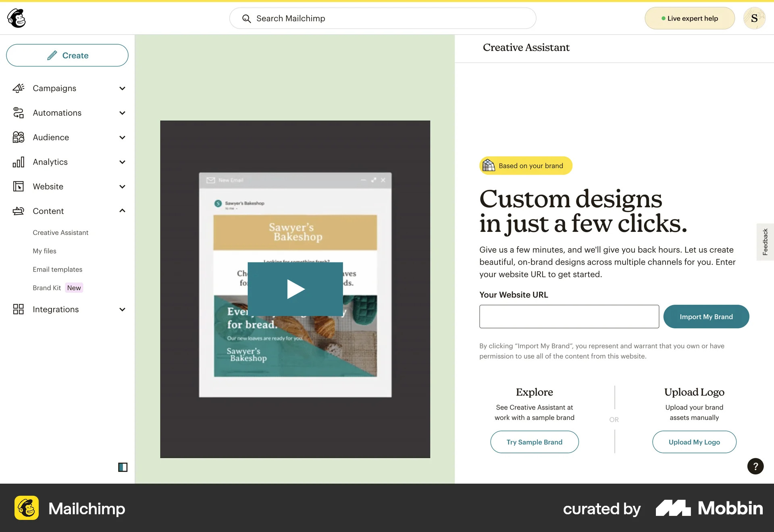
Task: Open the account avatar S menu
Action: pyautogui.click(x=754, y=18)
